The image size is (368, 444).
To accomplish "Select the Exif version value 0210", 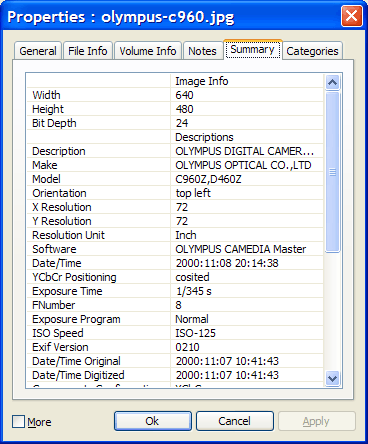I will pos(187,347).
